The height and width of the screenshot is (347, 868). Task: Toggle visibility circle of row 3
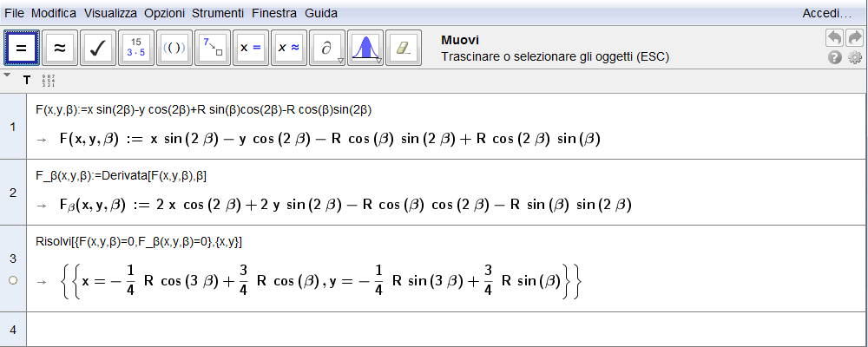[x=13, y=280]
